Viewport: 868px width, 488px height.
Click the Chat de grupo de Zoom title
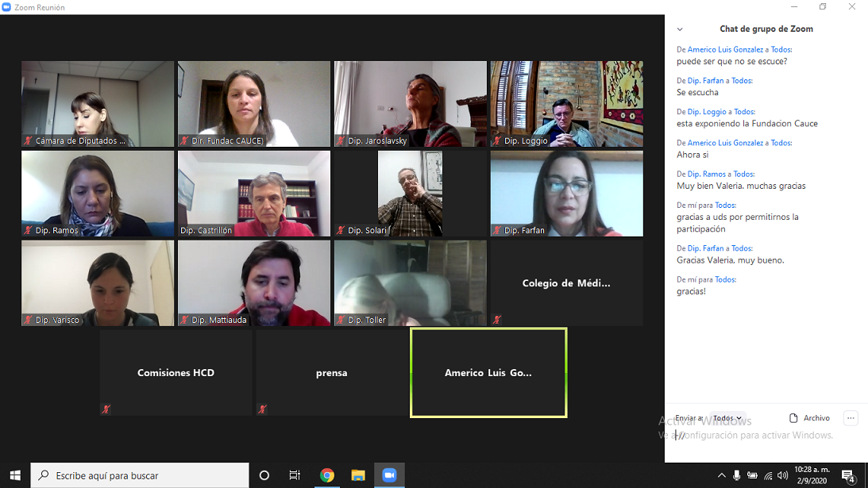(x=766, y=29)
